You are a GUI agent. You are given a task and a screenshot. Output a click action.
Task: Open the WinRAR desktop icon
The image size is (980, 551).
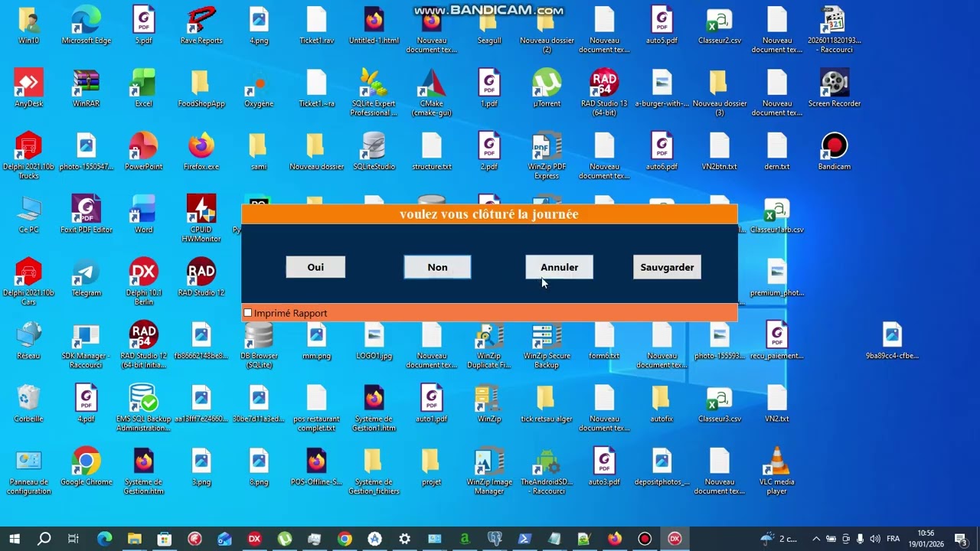[x=86, y=88]
